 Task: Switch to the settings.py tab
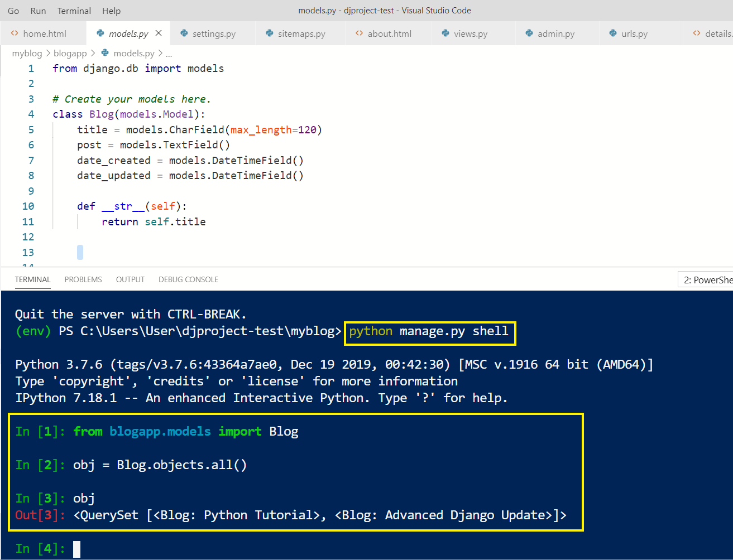pyautogui.click(x=213, y=33)
